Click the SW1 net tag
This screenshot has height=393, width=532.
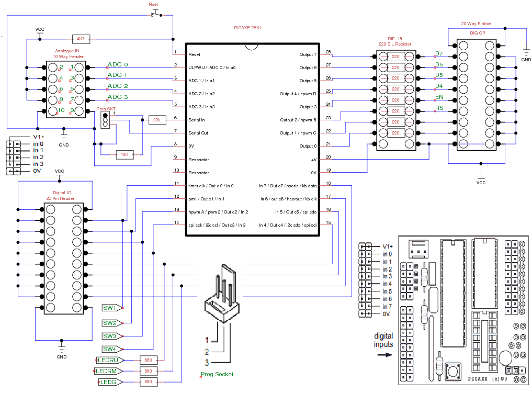pos(112,308)
